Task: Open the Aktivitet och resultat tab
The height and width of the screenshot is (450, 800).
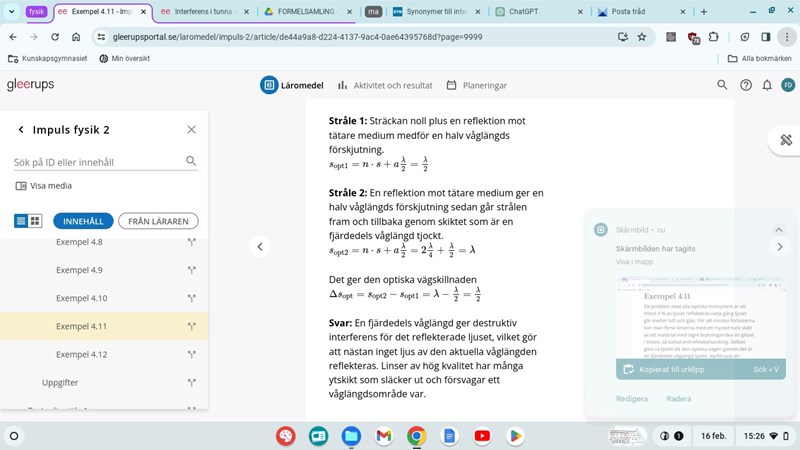Action: [385, 85]
